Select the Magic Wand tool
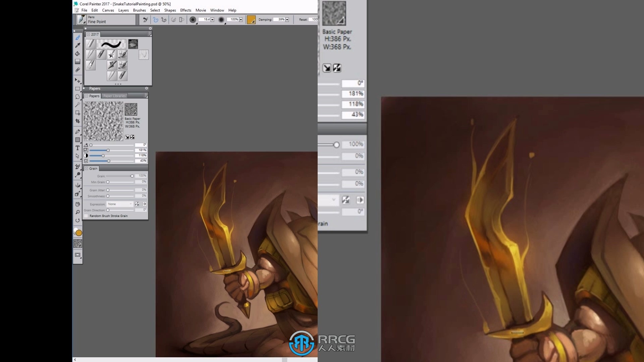Image resolution: width=644 pixels, height=362 pixels. (78, 105)
